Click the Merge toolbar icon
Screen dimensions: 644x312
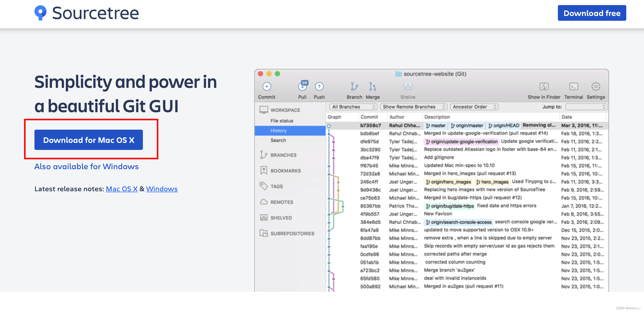point(373,86)
